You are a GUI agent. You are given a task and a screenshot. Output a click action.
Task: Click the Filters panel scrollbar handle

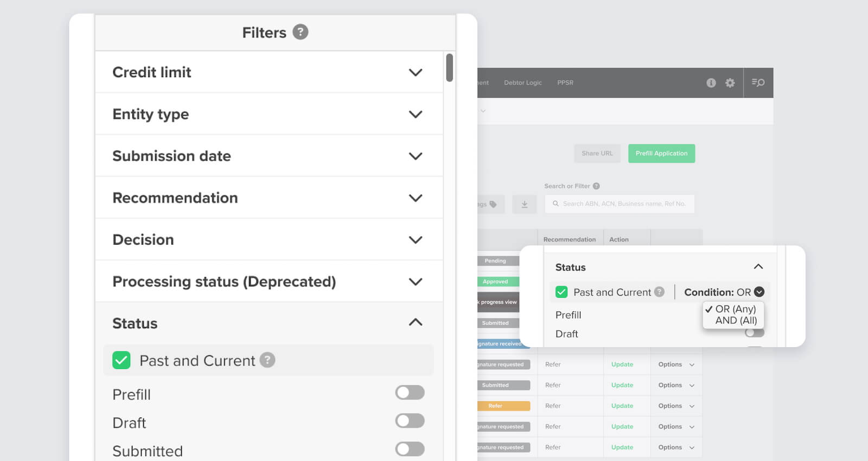click(449, 68)
